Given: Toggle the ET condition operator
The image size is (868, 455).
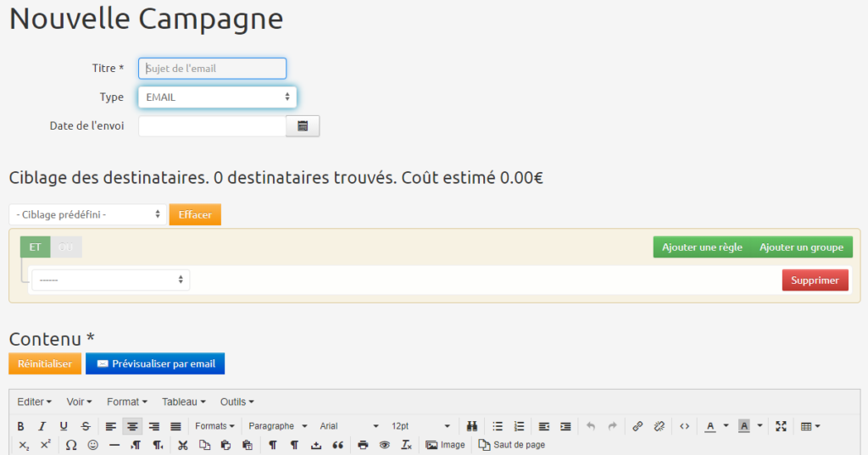Looking at the screenshot, I should click(35, 247).
